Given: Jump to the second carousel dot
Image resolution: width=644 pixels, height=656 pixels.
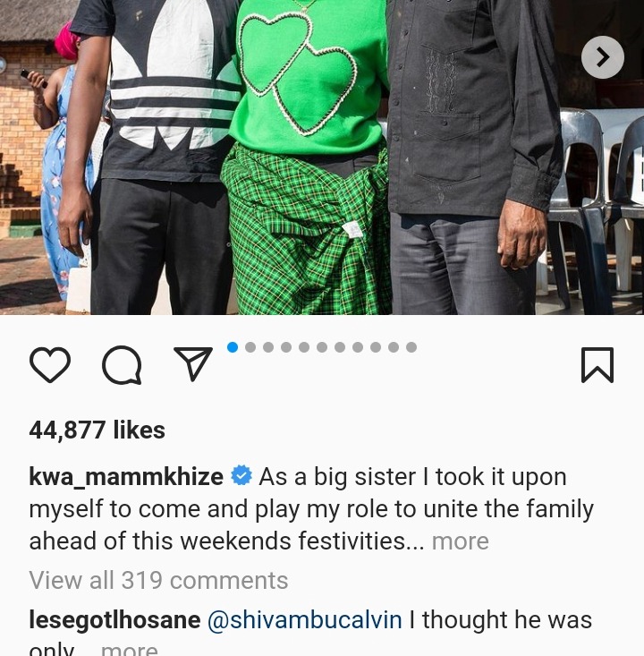Looking at the screenshot, I should [x=250, y=347].
